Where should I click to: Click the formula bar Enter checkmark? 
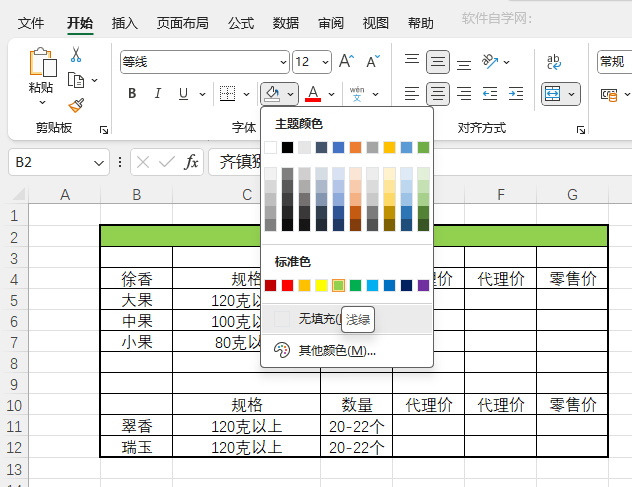pyautogui.click(x=166, y=162)
